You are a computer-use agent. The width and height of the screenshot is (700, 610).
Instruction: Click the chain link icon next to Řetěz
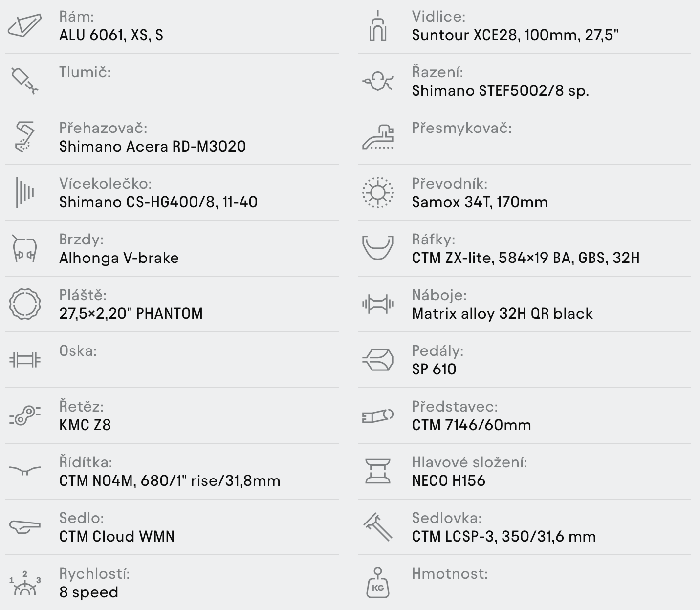coord(24,415)
